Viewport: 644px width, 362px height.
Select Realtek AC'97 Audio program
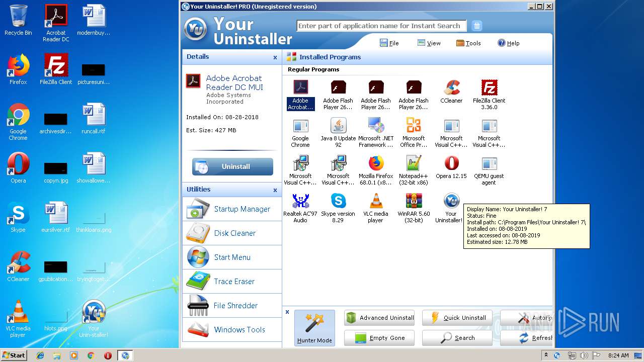point(300,208)
